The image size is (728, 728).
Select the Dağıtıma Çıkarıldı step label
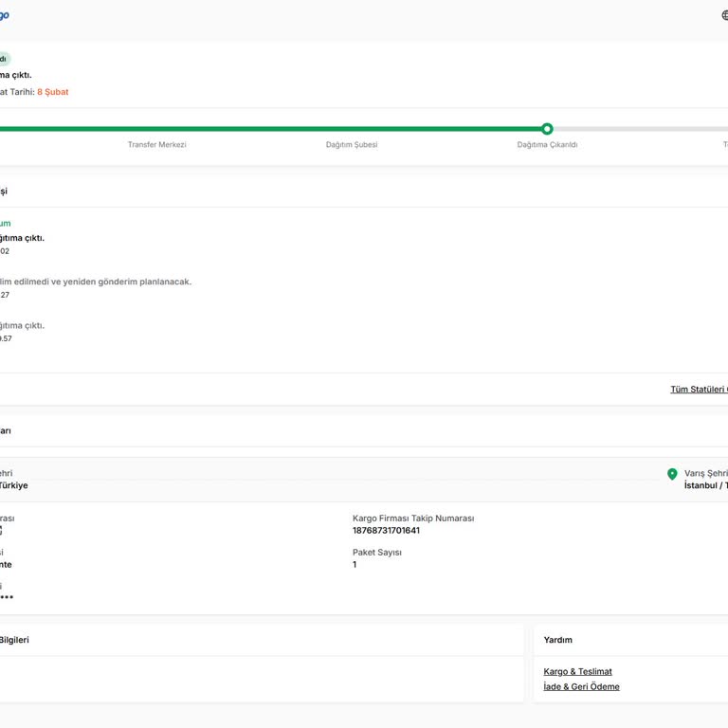(547, 144)
